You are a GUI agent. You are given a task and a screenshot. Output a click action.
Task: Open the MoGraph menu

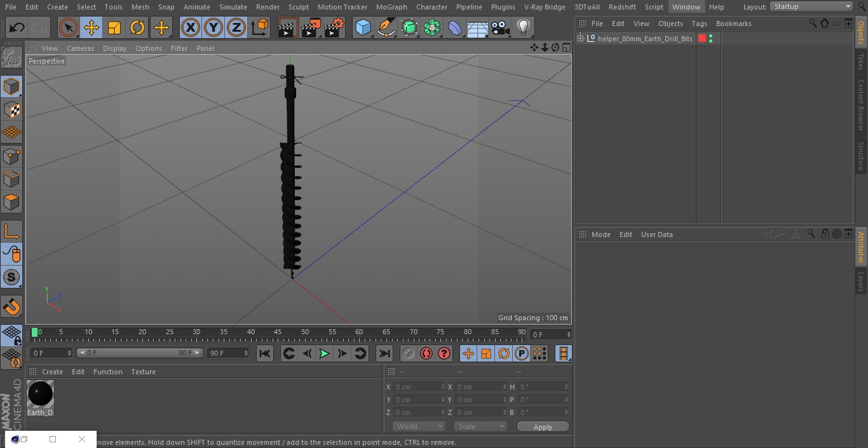pyautogui.click(x=391, y=7)
